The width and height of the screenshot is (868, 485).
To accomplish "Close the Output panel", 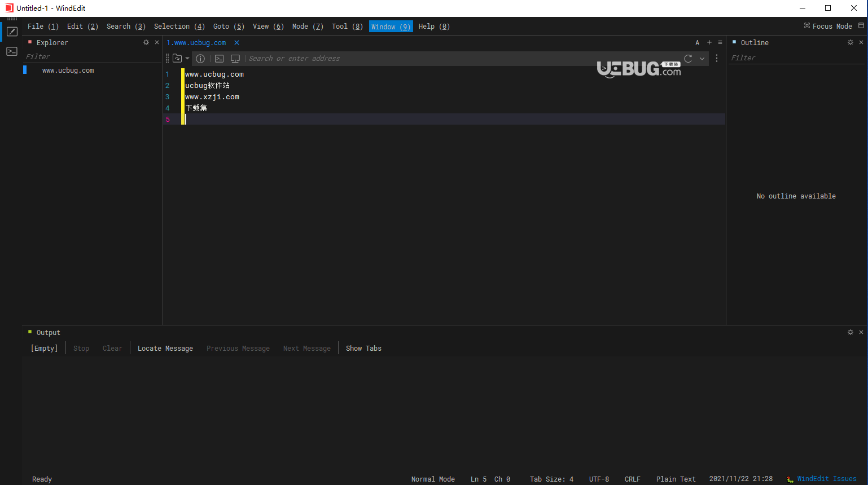I will (861, 332).
